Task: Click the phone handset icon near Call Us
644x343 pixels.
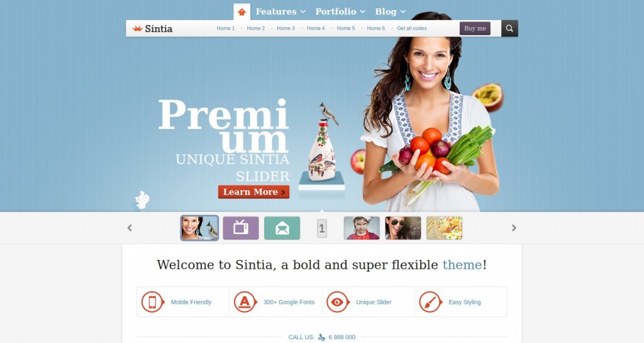Action: pos(321,337)
